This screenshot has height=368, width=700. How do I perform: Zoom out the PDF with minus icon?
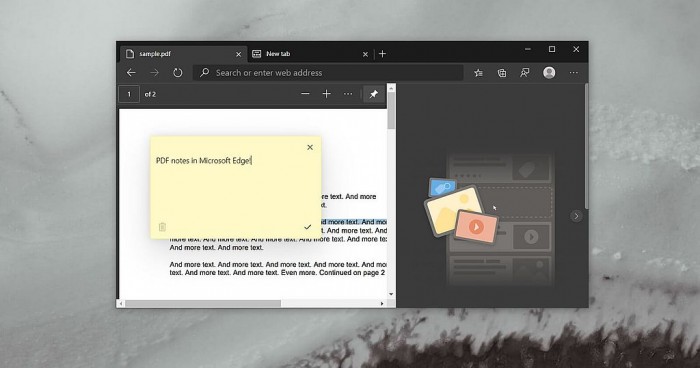[305, 94]
